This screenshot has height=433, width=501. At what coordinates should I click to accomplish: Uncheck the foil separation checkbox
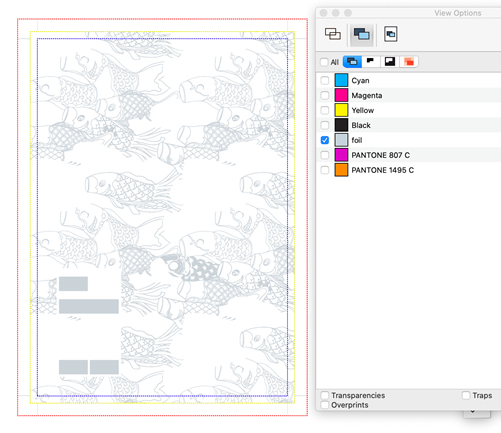325,140
